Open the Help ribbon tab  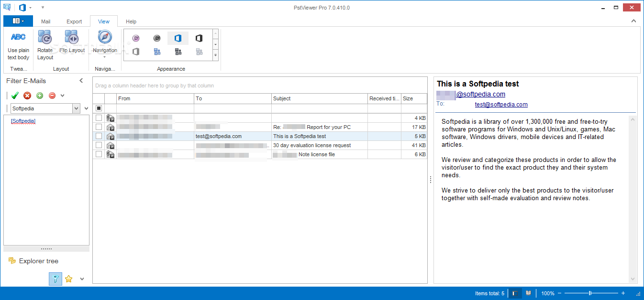point(131,21)
